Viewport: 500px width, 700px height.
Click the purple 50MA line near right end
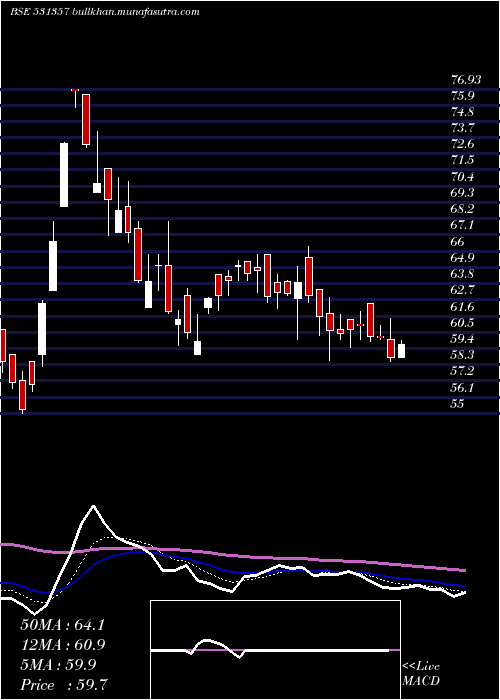click(x=455, y=569)
